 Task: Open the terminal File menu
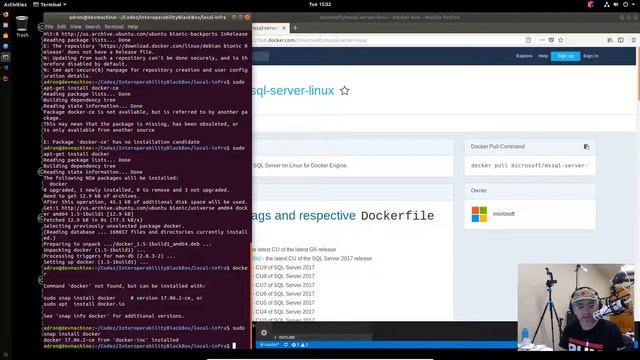(x=49, y=27)
